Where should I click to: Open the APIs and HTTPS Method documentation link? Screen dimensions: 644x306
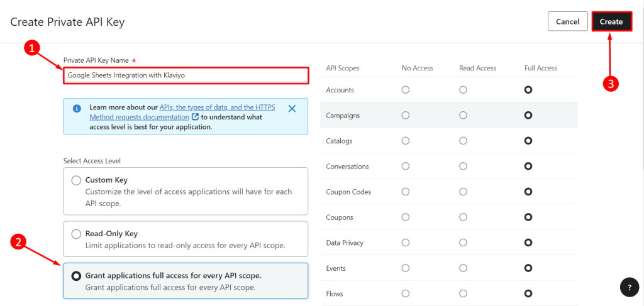tap(182, 112)
